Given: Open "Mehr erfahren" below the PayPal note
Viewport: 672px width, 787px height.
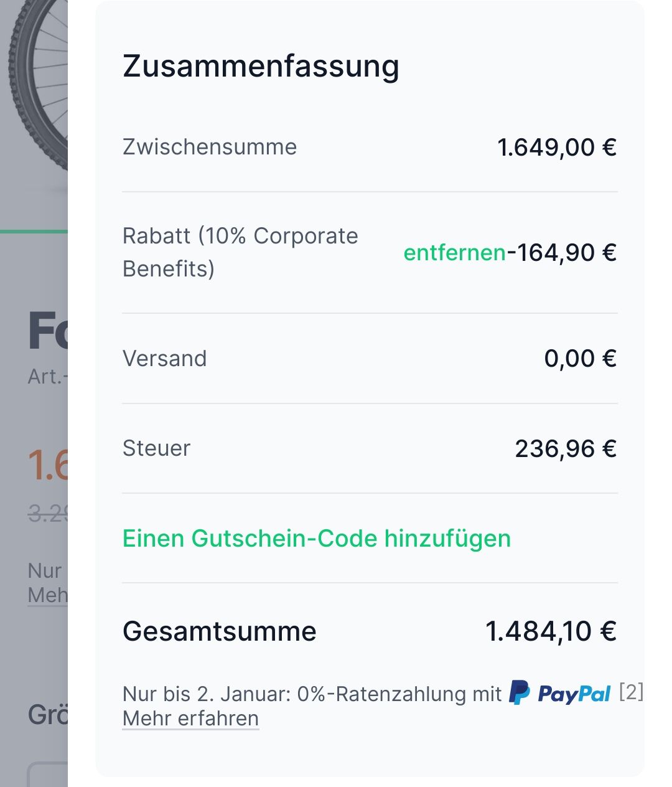Looking at the screenshot, I should pyautogui.click(x=190, y=718).
